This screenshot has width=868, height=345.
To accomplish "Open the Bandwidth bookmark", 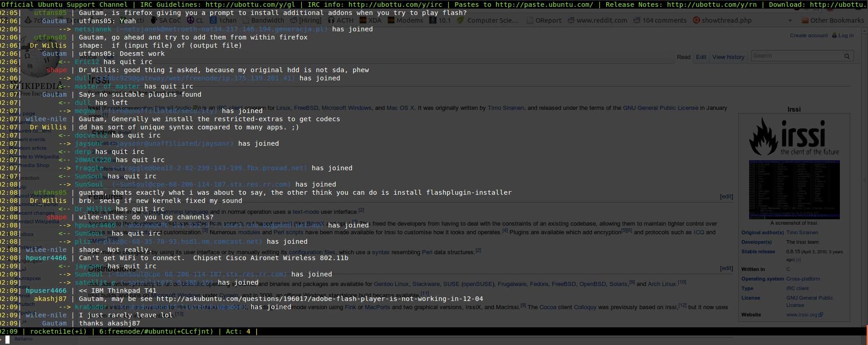I will (263, 20).
